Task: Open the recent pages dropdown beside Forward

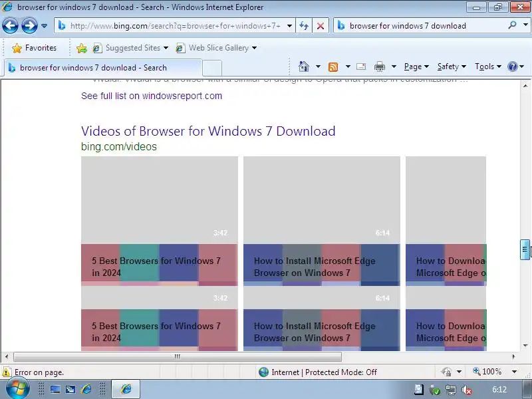Action: click(x=44, y=26)
